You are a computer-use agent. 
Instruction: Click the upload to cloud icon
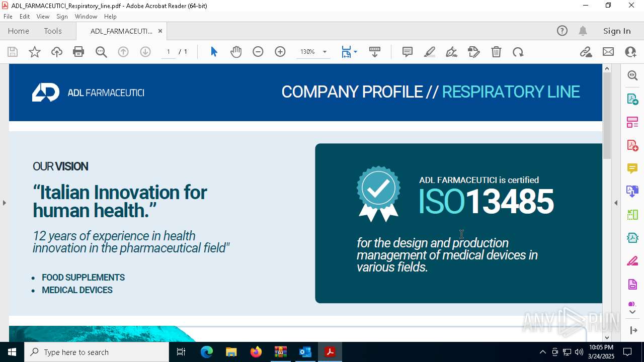(x=57, y=52)
